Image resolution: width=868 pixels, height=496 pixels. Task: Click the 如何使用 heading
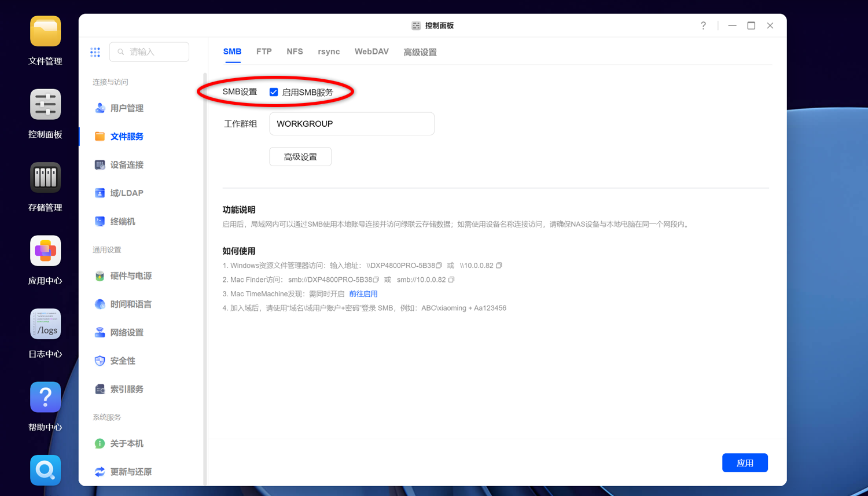239,251
